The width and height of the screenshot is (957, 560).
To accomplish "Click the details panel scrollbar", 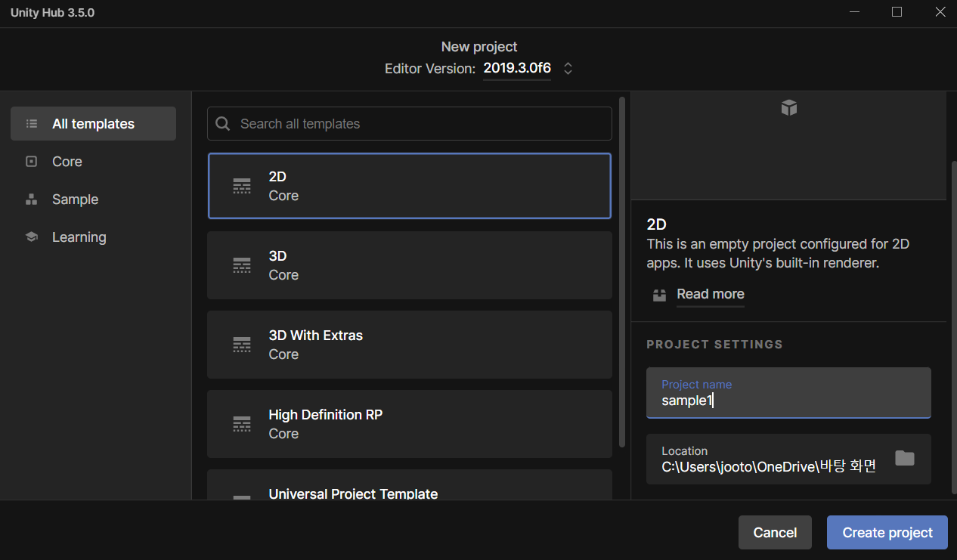I will 953,326.
